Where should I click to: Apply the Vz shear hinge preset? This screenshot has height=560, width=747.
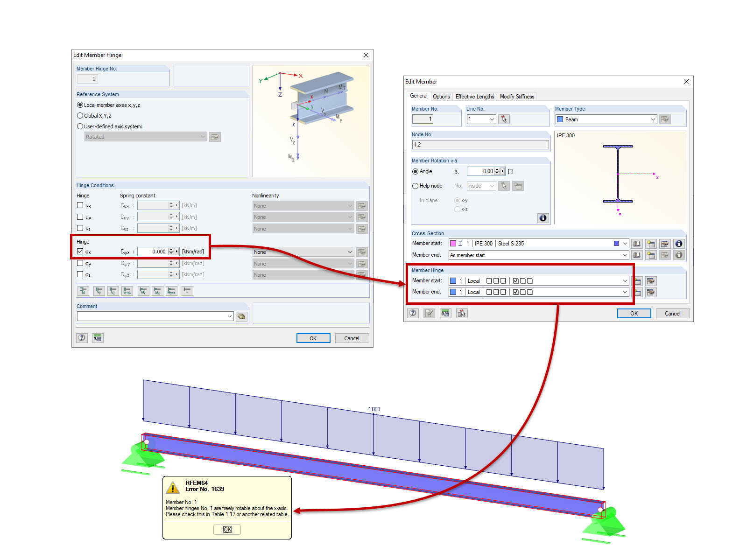pos(113,291)
